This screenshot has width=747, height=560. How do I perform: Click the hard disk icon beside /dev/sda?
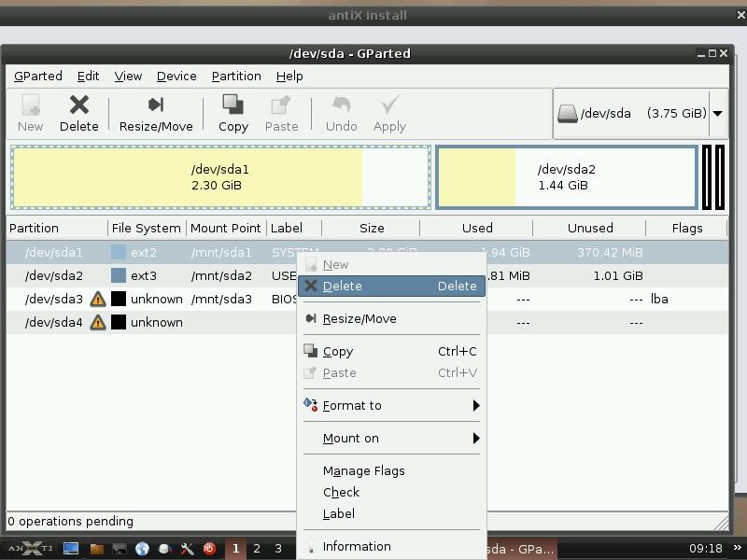(x=568, y=113)
